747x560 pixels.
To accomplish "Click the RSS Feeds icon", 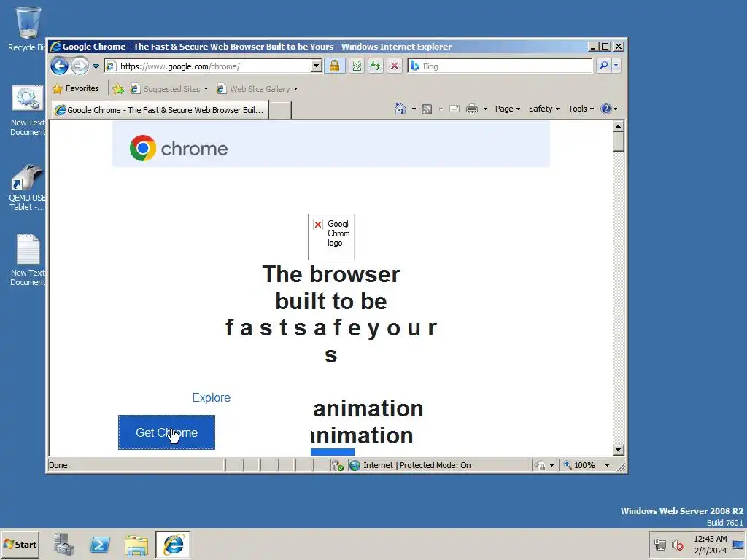I will 427,109.
